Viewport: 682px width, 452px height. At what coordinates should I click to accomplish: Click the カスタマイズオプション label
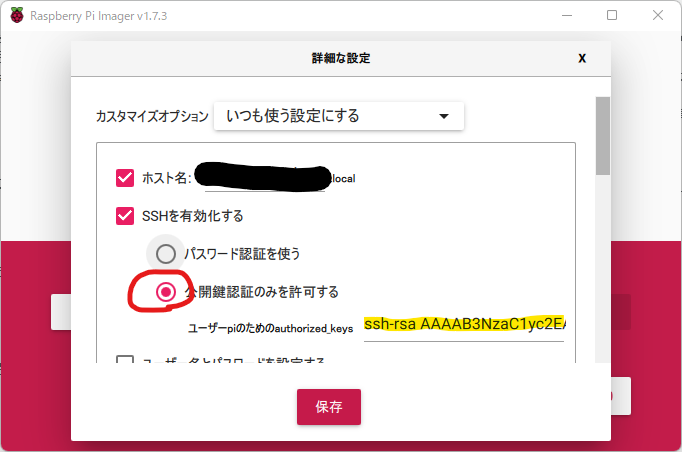[152, 116]
